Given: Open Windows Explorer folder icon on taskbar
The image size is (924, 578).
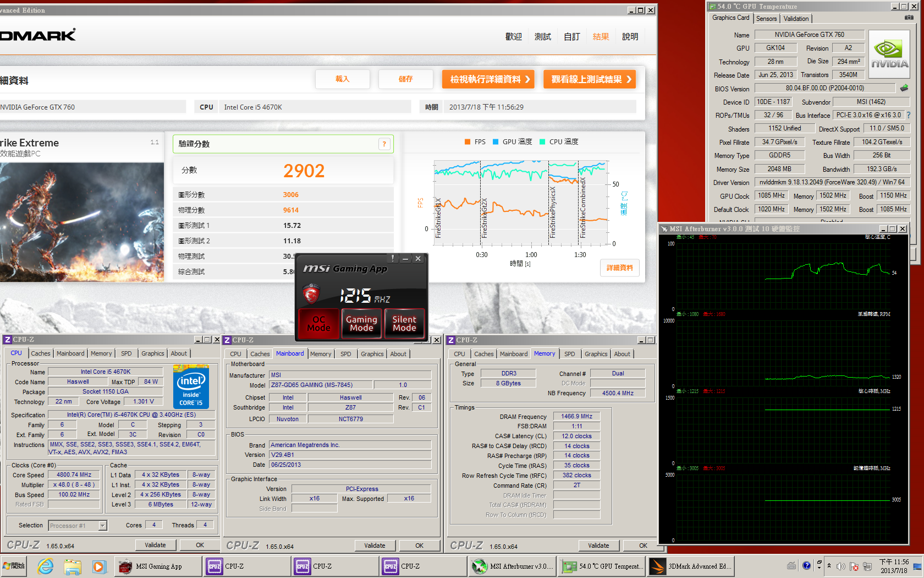Looking at the screenshot, I should coord(72,566).
